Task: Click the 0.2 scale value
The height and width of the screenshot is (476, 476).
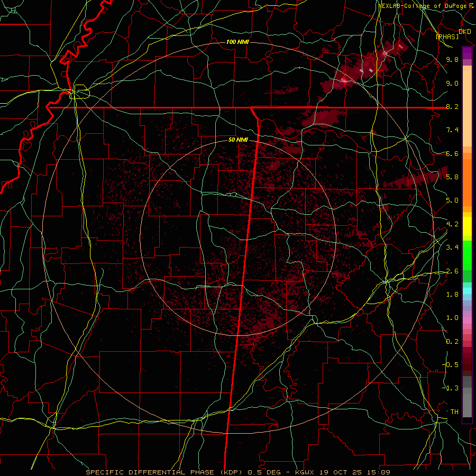Action: pos(452,342)
